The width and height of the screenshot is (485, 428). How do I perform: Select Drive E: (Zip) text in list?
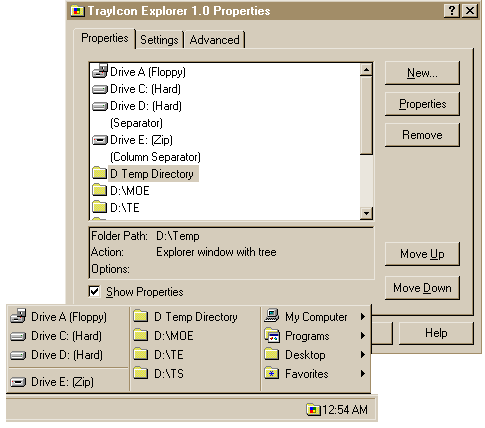click(x=141, y=140)
